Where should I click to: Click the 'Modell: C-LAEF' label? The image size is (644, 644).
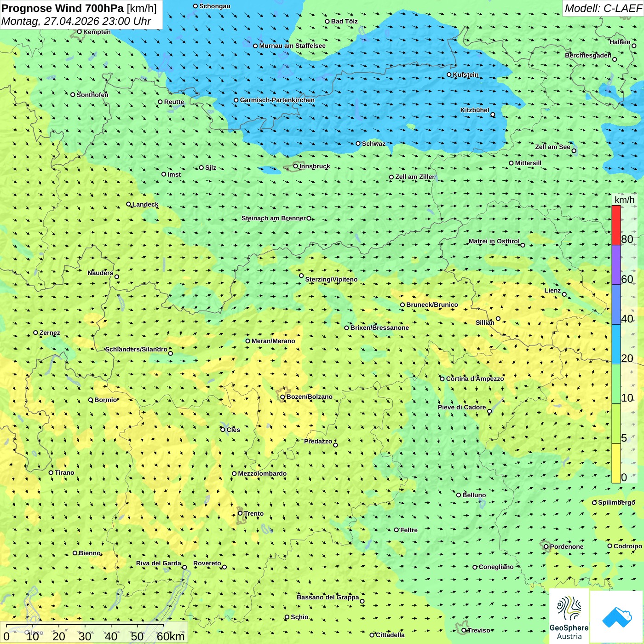click(x=603, y=8)
